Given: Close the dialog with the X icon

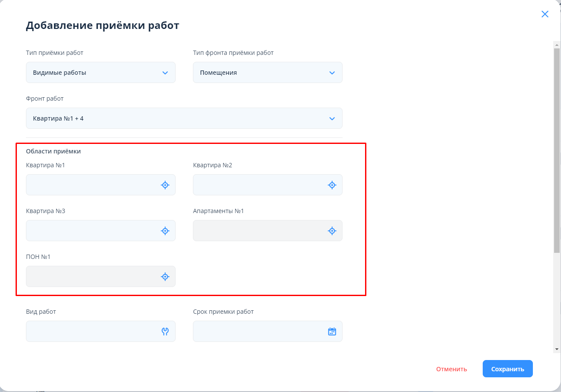Looking at the screenshot, I should (545, 14).
